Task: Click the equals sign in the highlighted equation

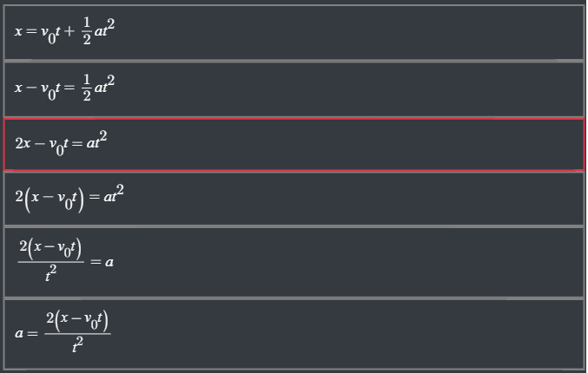Action: (x=76, y=142)
